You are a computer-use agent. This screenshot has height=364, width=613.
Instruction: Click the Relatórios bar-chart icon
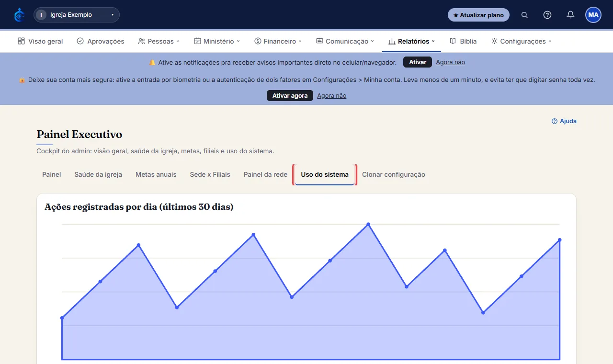[392, 41]
